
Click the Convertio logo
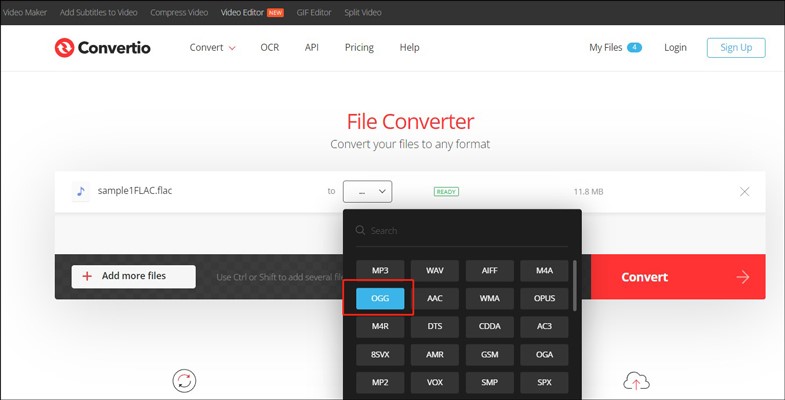tap(103, 48)
